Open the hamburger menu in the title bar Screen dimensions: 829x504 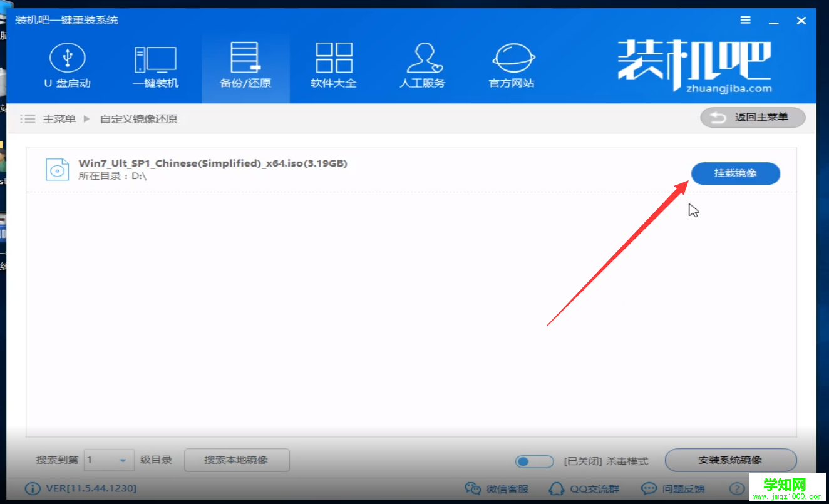click(745, 20)
